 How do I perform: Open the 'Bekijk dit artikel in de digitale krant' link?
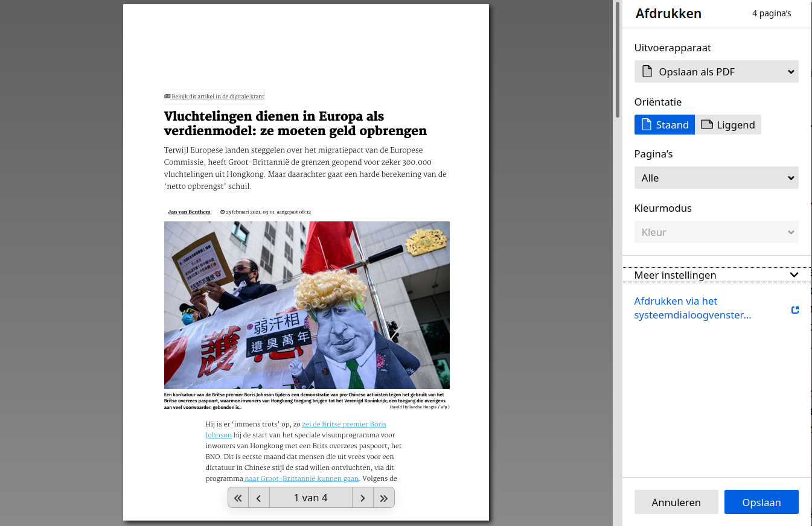(x=217, y=97)
